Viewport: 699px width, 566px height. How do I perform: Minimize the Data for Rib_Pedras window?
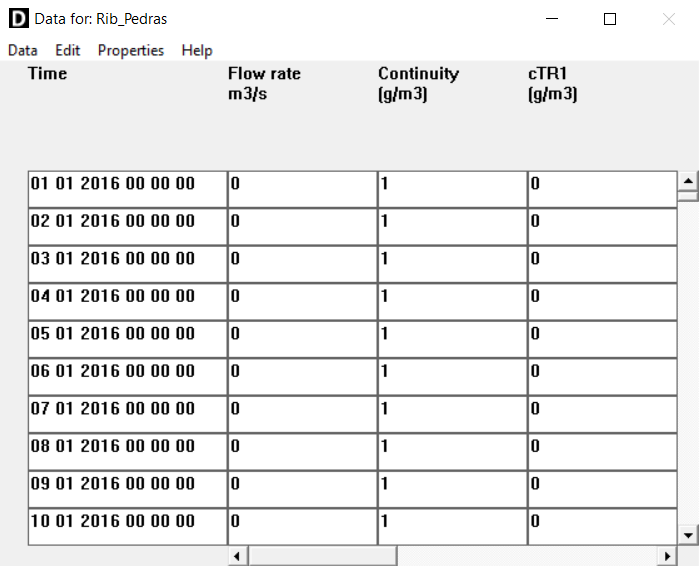coord(551,19)
